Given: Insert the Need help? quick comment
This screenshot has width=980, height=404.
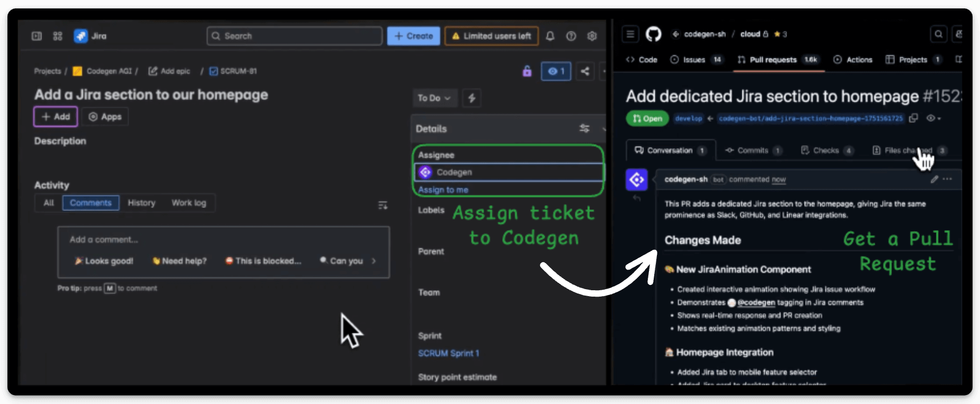Looking at the screenshot, I should [x=180, y=261].
